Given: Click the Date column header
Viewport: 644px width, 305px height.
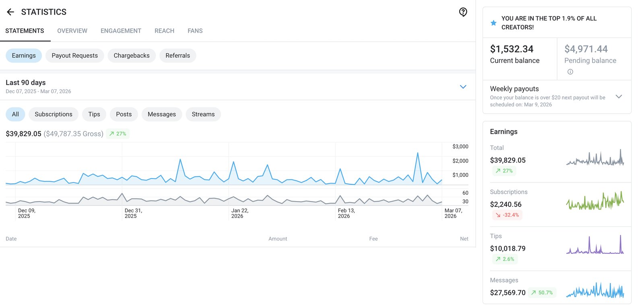Looking at the screenshot, I should 11,239.
